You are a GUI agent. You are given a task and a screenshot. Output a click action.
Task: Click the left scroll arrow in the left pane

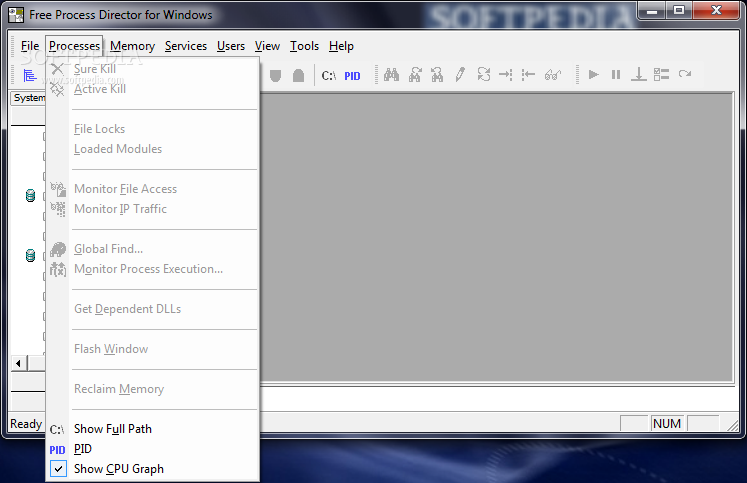(18, 363)
